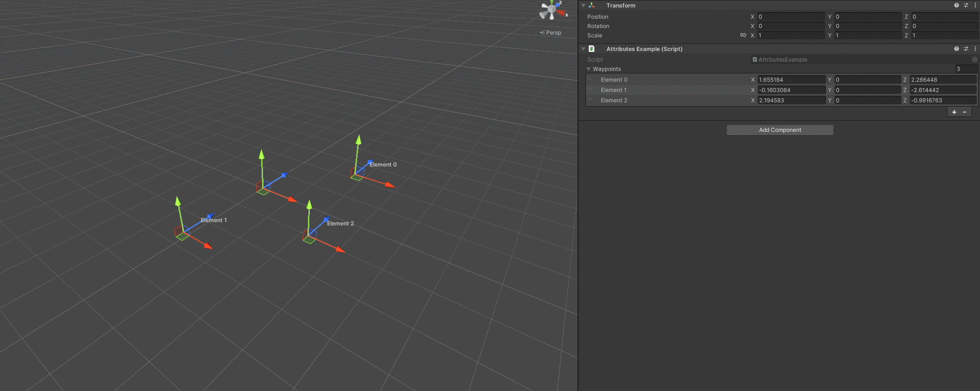Collapse the Waypoints array foldout
The width and height of the screenshot is (980, 391).
[x=589, y=69]
